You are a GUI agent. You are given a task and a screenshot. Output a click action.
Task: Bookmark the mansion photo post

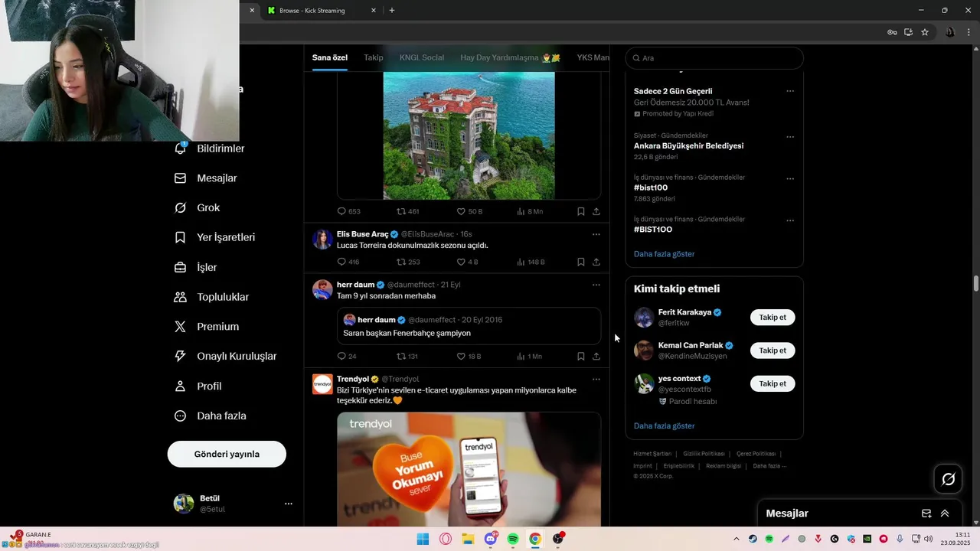point(581,211)
